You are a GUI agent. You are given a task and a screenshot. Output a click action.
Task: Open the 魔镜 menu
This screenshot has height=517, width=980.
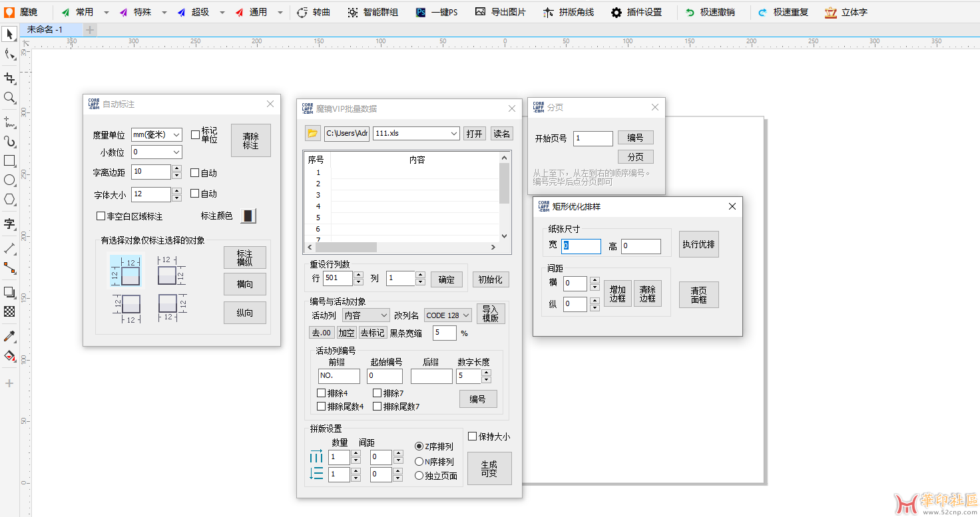(21, 12)
